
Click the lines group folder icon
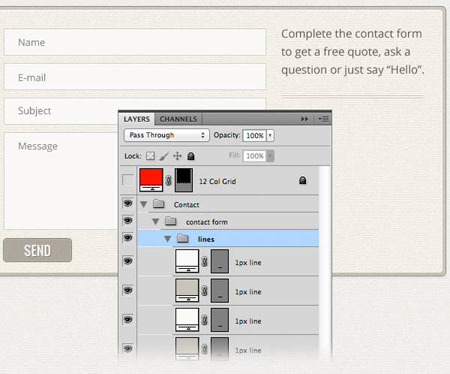(x=183, y=238)
